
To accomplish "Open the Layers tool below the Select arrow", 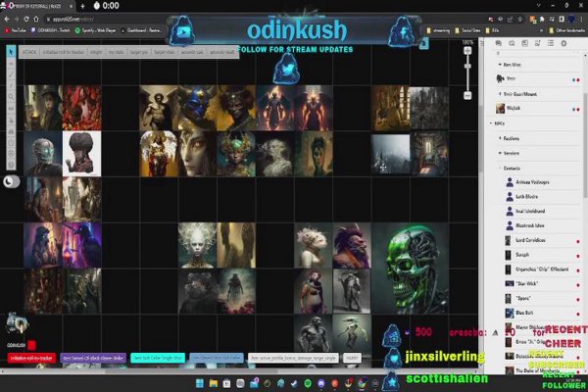I will (11, 64).
